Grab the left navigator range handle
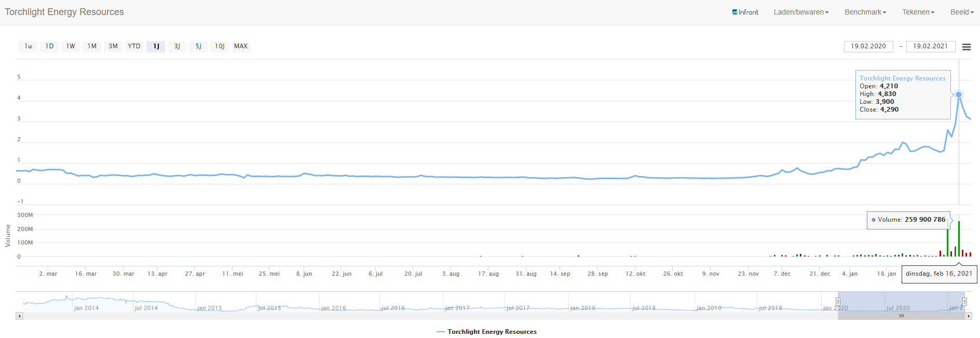Image resolution: width=980 pixels, height=338 pixels. coord(838,302)
